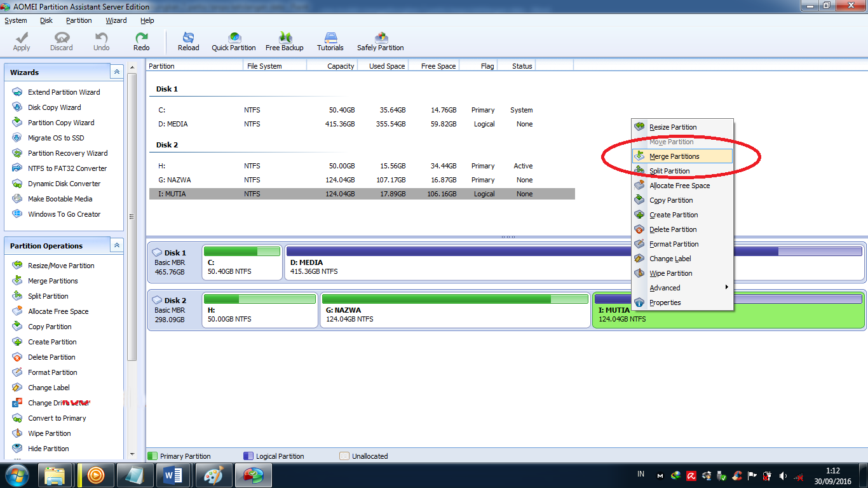
Task: Sort by the Free Space column header
Action: tap(433, 65)
